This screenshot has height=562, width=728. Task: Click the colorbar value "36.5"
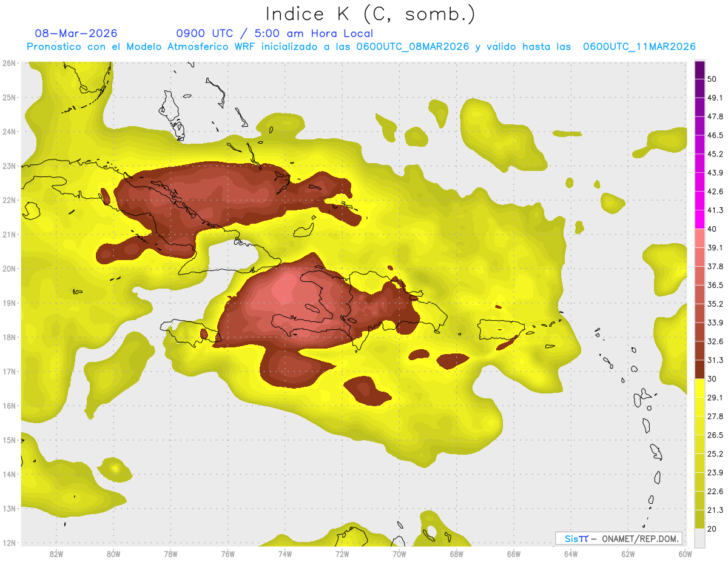coord(715,285)
